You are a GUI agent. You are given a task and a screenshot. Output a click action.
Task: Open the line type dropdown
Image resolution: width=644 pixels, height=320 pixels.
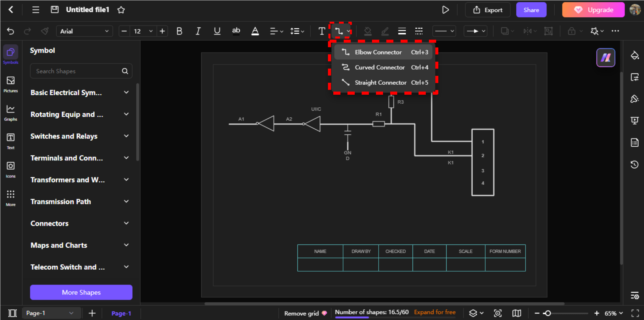click(x=444, y=31)
